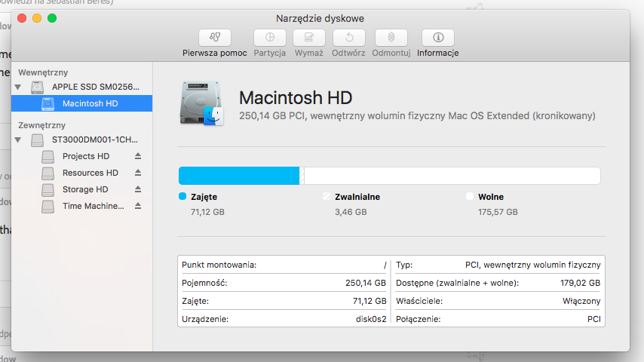Select Macintosh HD in sidebar
Image resolution: width=644 pixels, height=362 pixels.
(90, 103)
